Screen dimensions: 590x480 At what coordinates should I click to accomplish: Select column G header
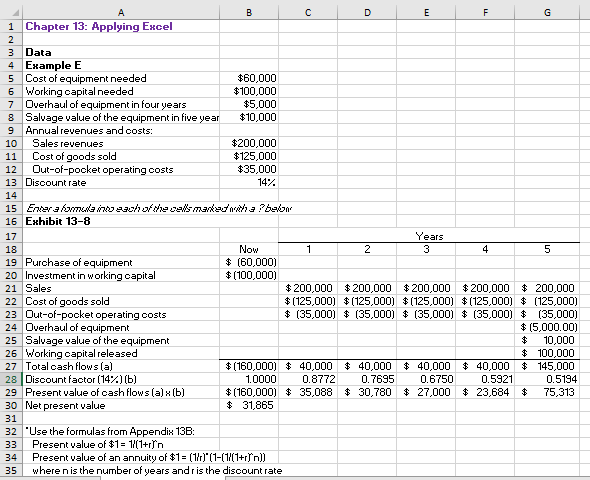pyautogui.click(x=547, y=13)
